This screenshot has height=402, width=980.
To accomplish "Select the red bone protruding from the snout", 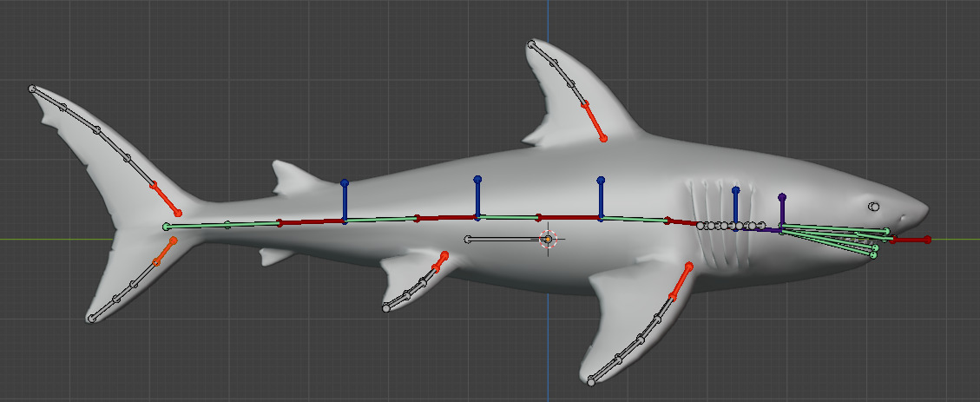I will tap(911, 240).
